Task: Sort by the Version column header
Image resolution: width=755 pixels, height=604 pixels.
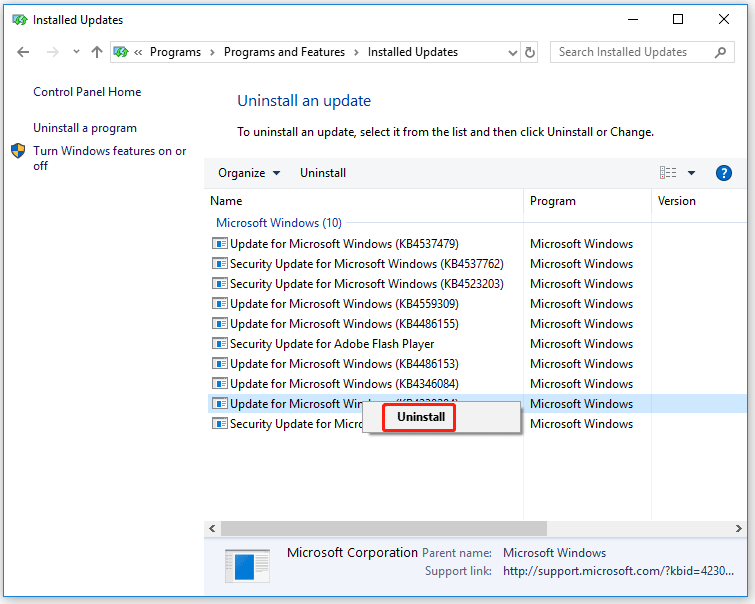Action: [677, 201]
